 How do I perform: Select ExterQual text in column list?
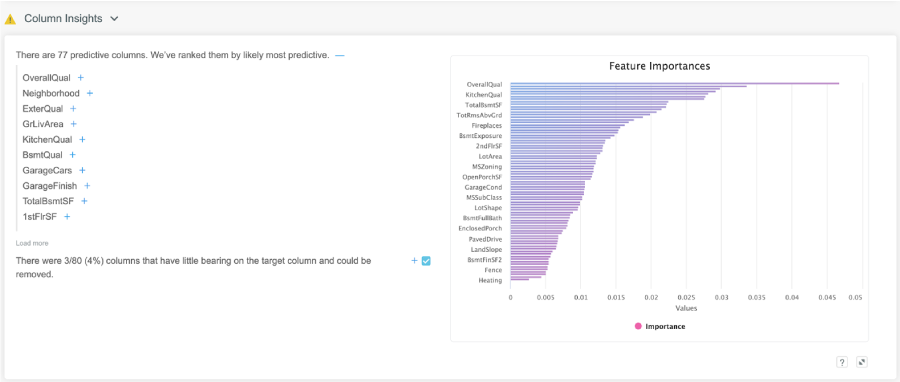tap(43, 108)
